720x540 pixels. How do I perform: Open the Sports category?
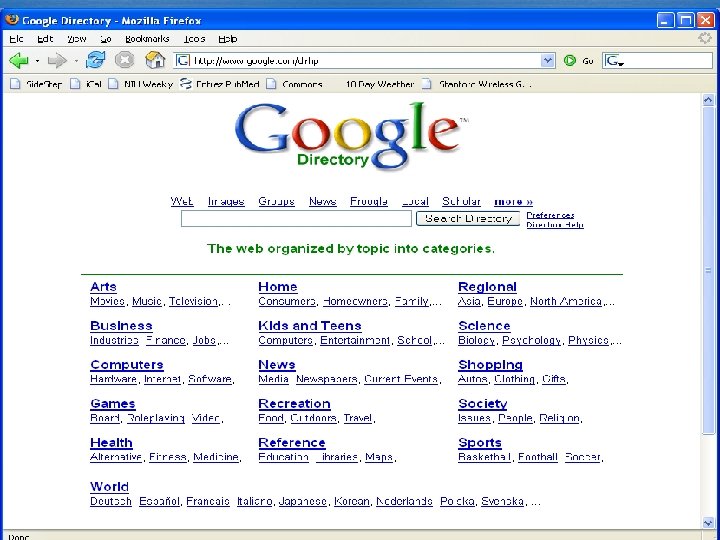coord(479,443)
